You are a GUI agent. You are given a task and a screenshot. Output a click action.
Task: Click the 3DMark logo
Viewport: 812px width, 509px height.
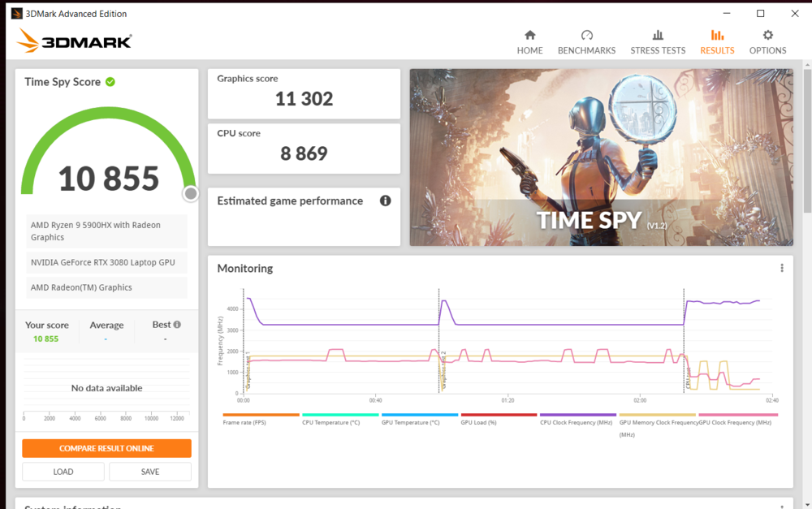coord(75,41)
